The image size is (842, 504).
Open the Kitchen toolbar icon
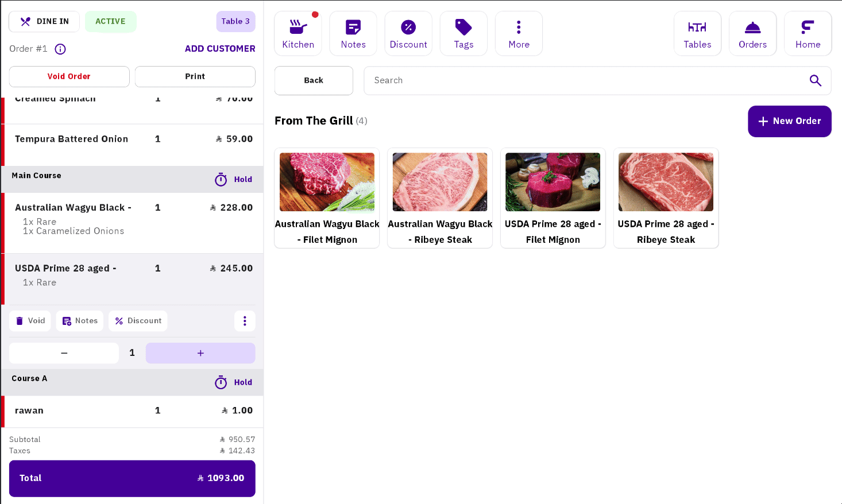click(x=298, y=33)
